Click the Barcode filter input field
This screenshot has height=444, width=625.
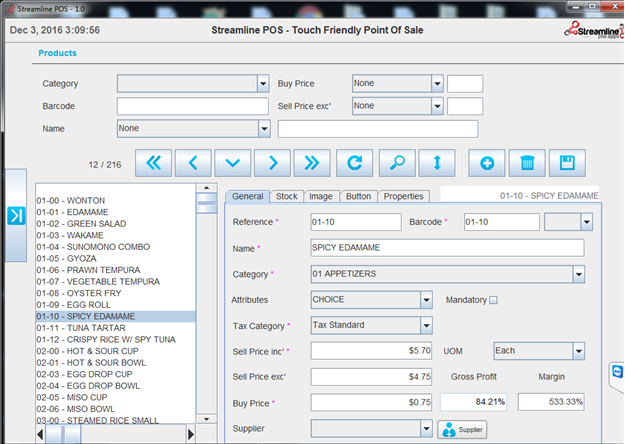pos(193,106)
